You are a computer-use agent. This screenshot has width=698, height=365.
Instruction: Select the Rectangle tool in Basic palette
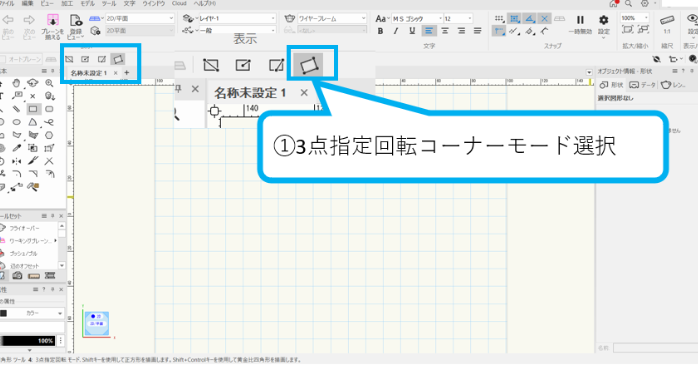point(33,109)
